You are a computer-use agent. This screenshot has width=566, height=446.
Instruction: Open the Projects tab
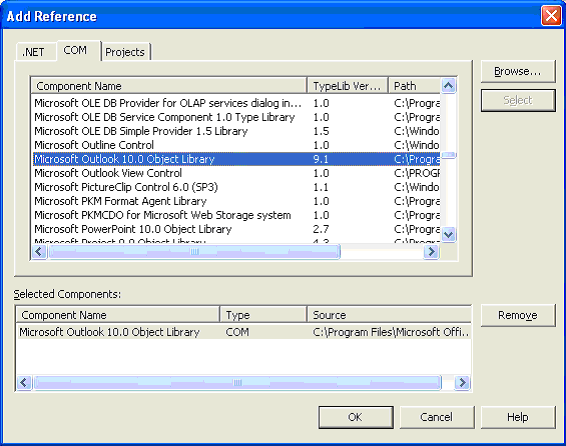(x=125, y=52)
